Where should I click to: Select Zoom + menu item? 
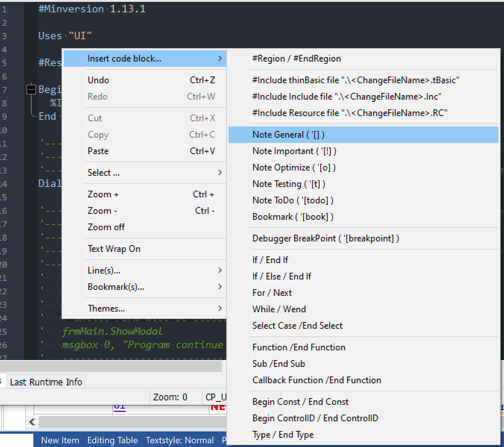pyautogui.click(x=103, y=194)
